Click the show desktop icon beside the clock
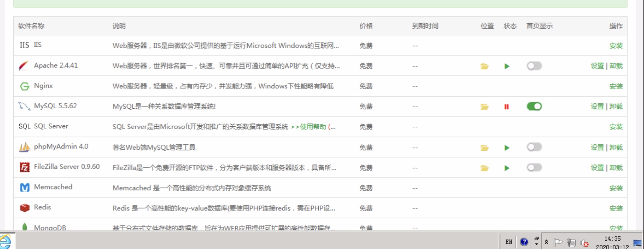The image size is (644, 249). click(x=637, y=243)
